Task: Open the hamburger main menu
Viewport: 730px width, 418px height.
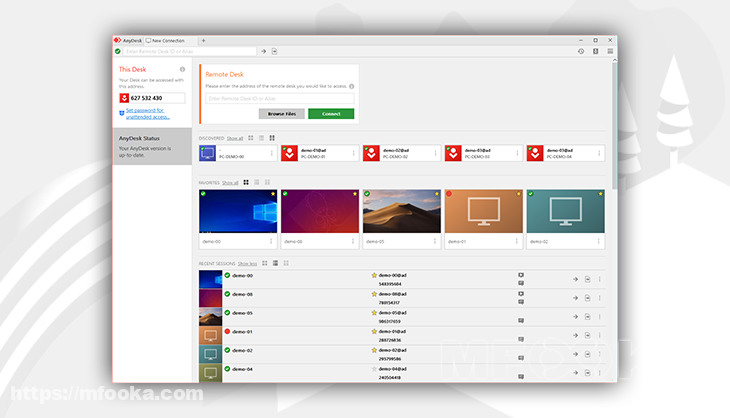Action: pos(610,51)
